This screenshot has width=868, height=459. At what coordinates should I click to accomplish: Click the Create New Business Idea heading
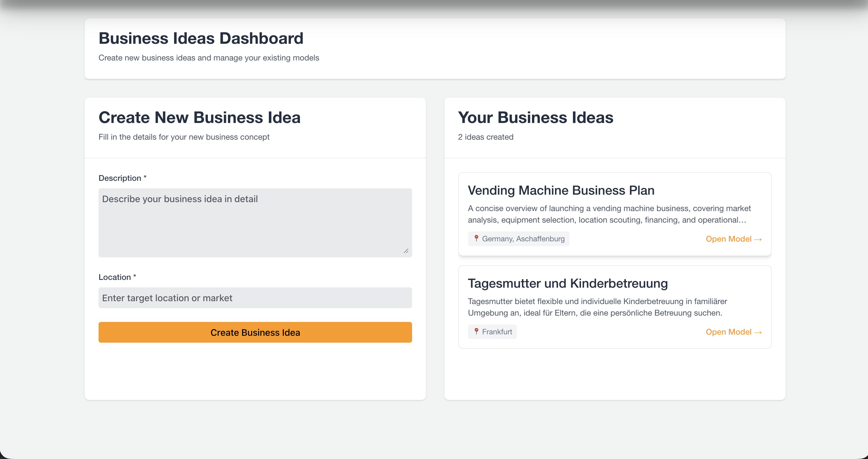[x=199, y=117]
